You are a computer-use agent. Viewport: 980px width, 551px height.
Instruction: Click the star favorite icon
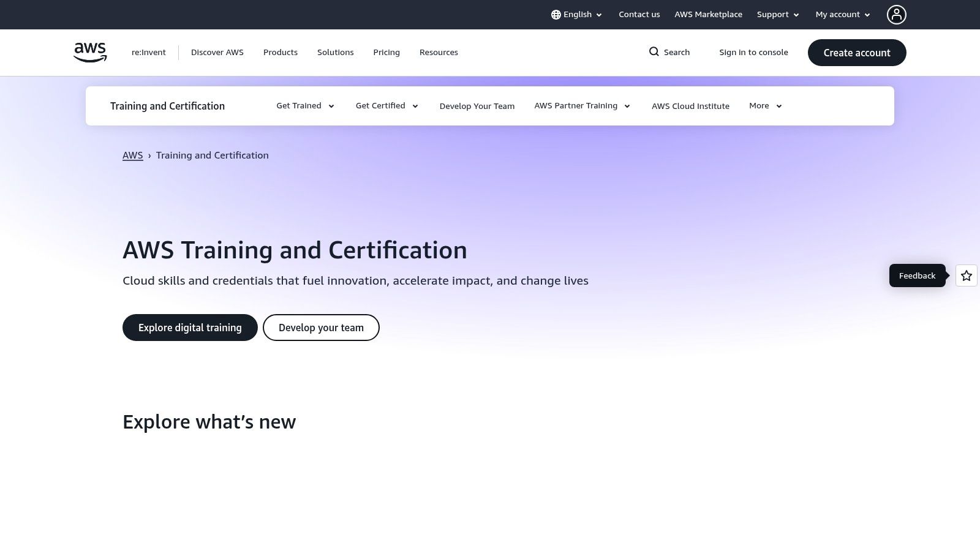966,275
